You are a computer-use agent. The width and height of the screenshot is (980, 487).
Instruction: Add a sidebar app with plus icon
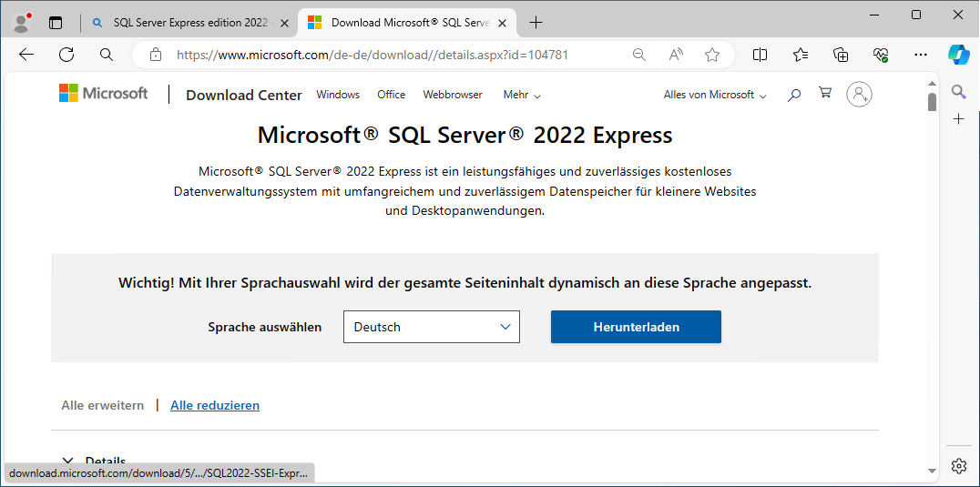(x=959, y=118)
